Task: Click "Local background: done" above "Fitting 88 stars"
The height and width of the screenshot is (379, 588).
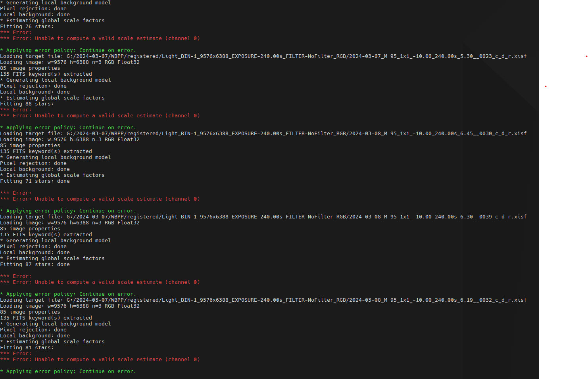Action: pos(35,92)
